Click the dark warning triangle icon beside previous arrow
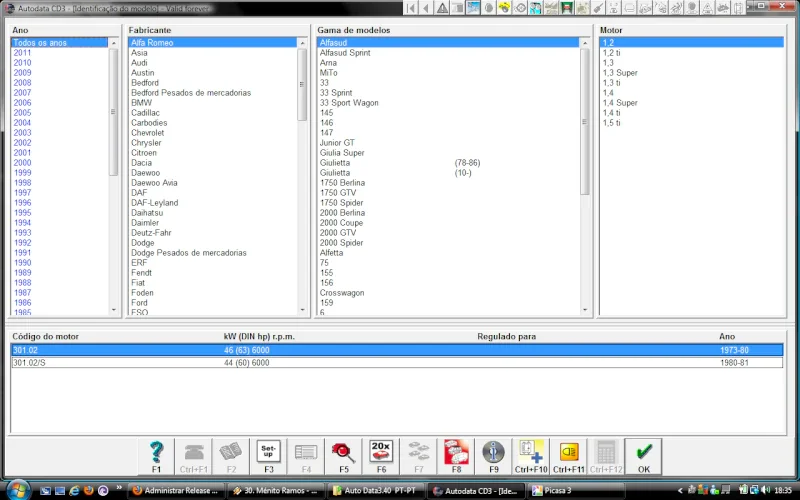Image resolution: width=800 pixels, height=500 pixels. [442, 8]
